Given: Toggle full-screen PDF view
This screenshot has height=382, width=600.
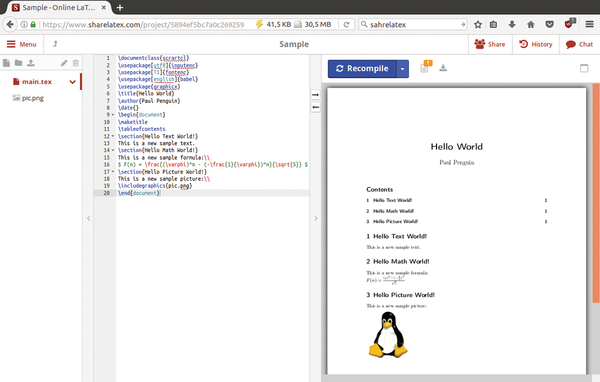Looking at the screenshot, I should pyautogui.click(x=584, y=68).
